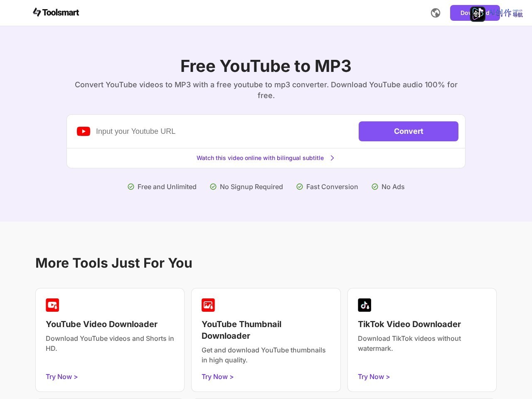Click Try Now under YouTube Video Downloader
This screenshot has height=399, width=532.
[x=62, y=377]
